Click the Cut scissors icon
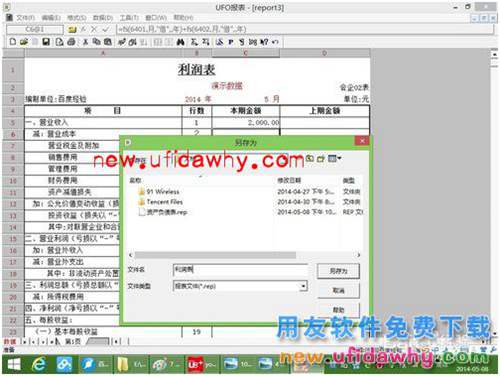The width and height of the screenshot is (500, 376). [x=85, y=42]
